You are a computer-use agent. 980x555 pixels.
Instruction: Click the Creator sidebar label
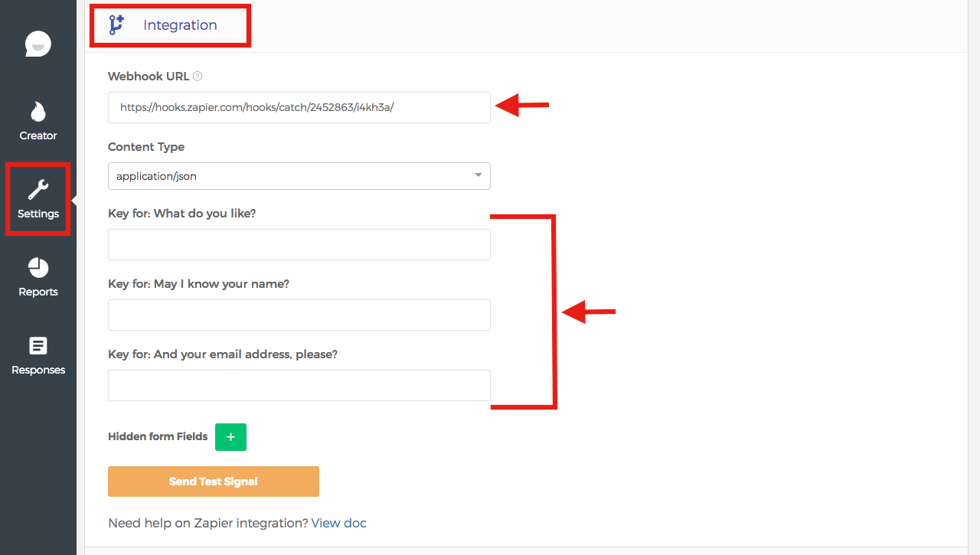[38, 135]
